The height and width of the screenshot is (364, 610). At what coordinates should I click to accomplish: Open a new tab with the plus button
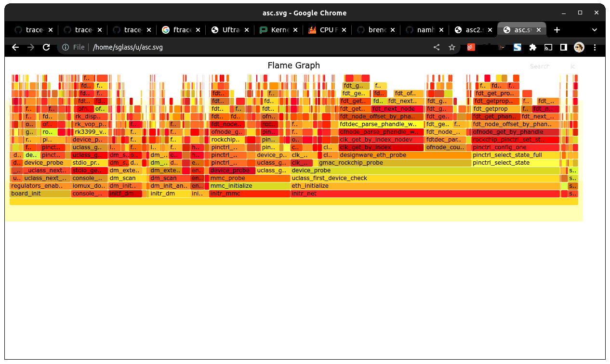[557, 29]
